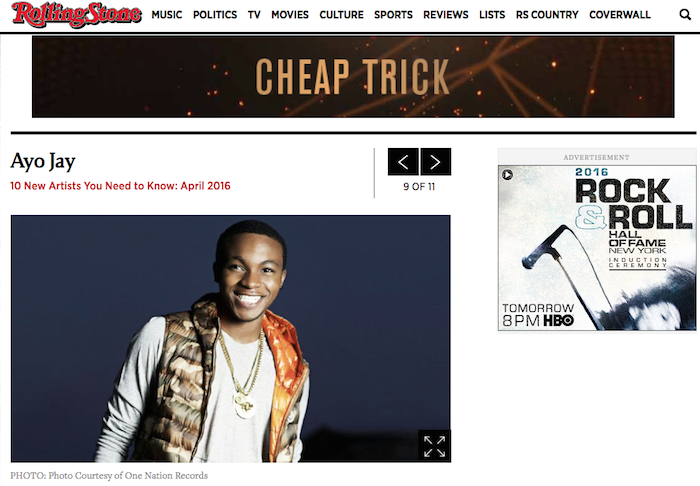Image resolution: width=700 pixels, height=486 pixels.
Task: Open the Politics section
Action: 215,15
